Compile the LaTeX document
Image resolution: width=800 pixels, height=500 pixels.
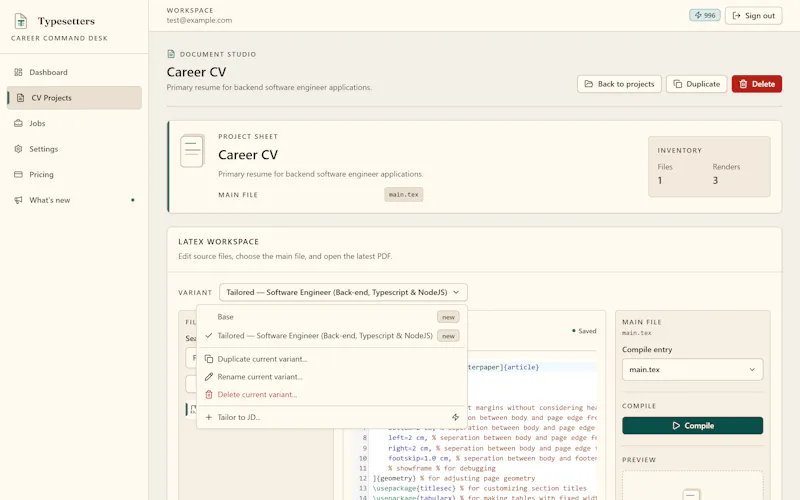tap(692, 426)
